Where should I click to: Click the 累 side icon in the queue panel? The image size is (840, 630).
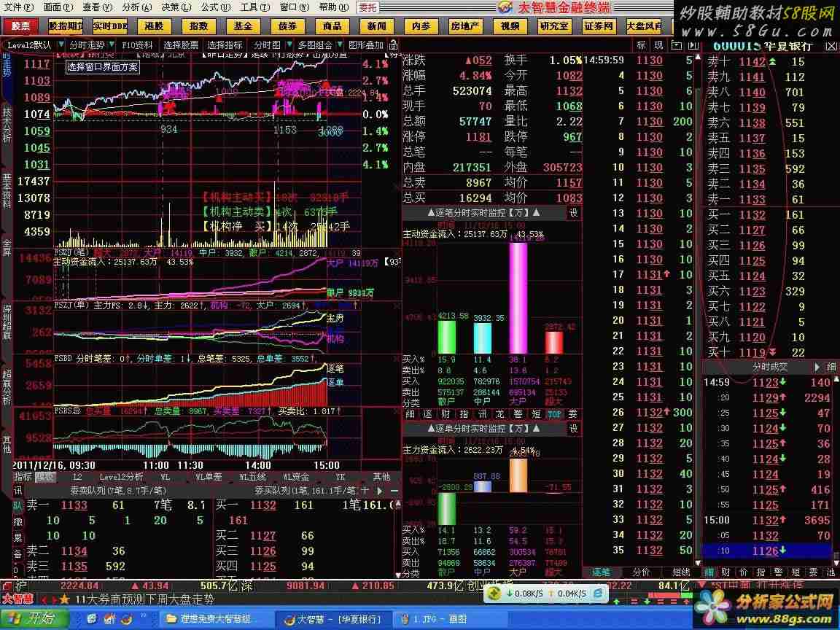[17, 537]
